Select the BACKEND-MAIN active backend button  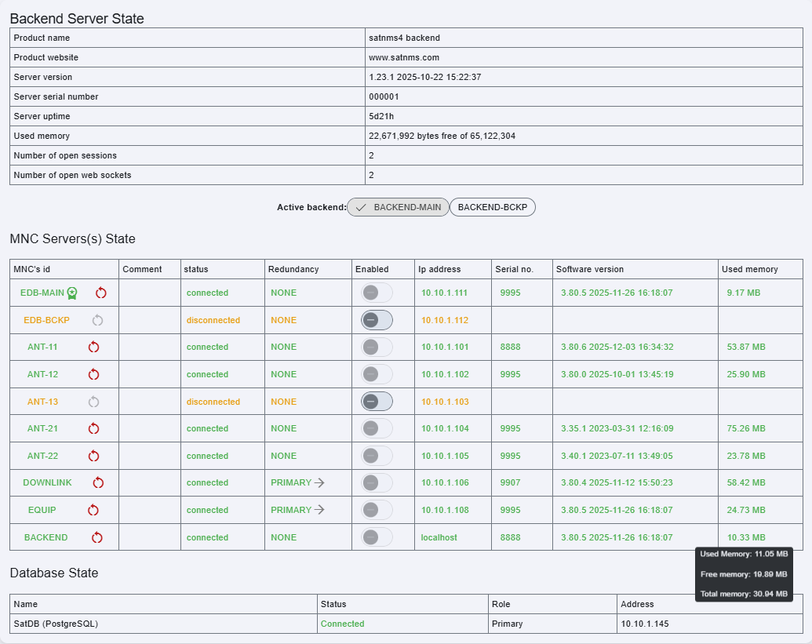click(x=399, y=207)
